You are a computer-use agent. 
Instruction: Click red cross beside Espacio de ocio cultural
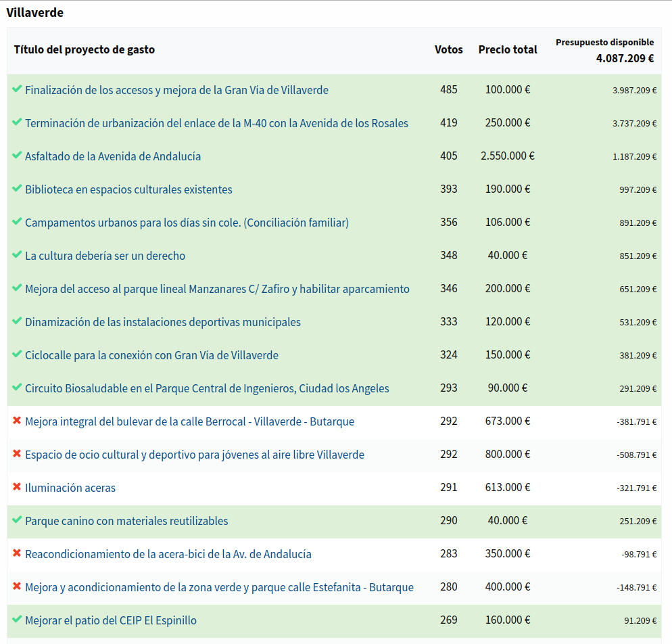click(x=17, y=453)
